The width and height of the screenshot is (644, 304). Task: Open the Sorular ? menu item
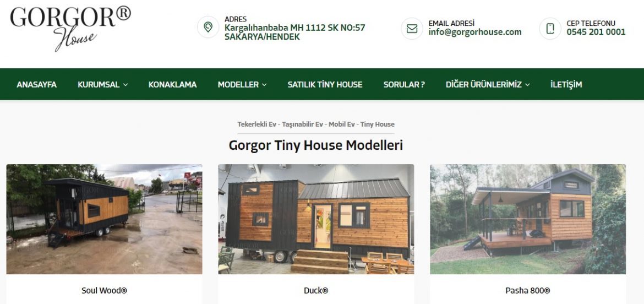coord(404,85)
